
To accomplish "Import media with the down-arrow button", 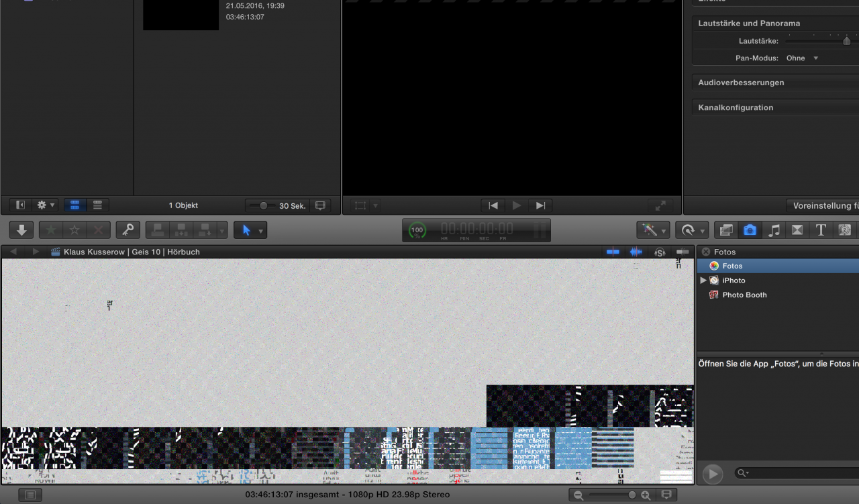I will (x=21, y=230).
